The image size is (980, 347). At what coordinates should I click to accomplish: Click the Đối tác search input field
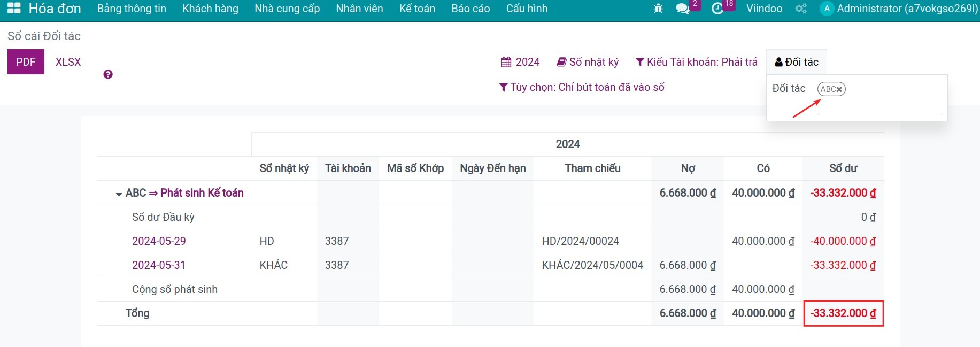[879, 107]
